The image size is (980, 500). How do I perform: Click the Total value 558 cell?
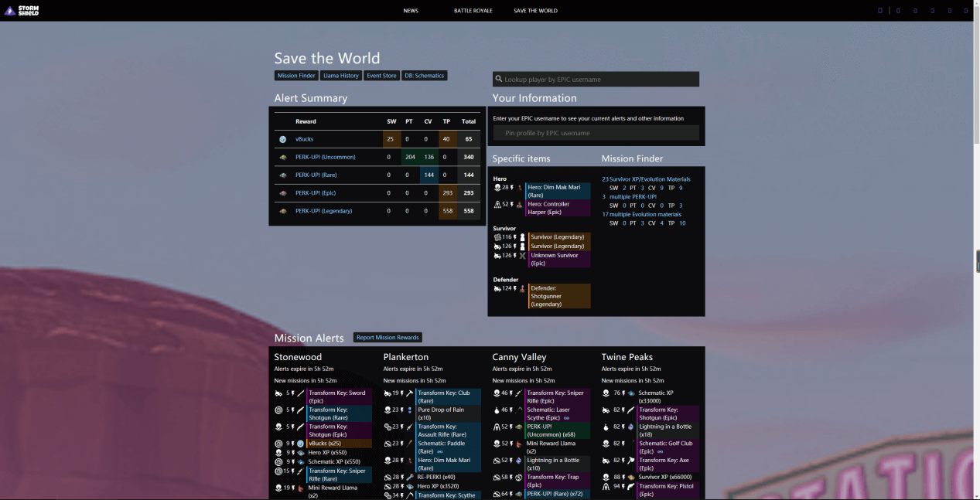(469, 211)
